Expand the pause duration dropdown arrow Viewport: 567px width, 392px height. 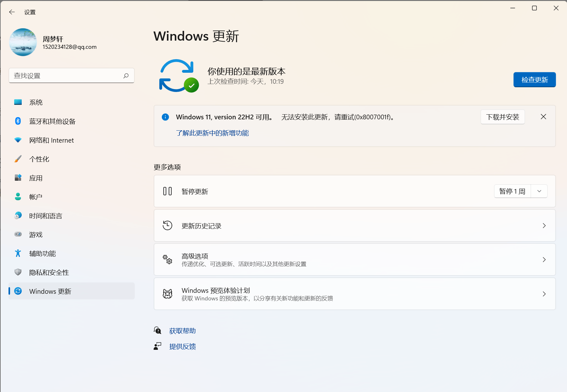(x=539, y=191)
